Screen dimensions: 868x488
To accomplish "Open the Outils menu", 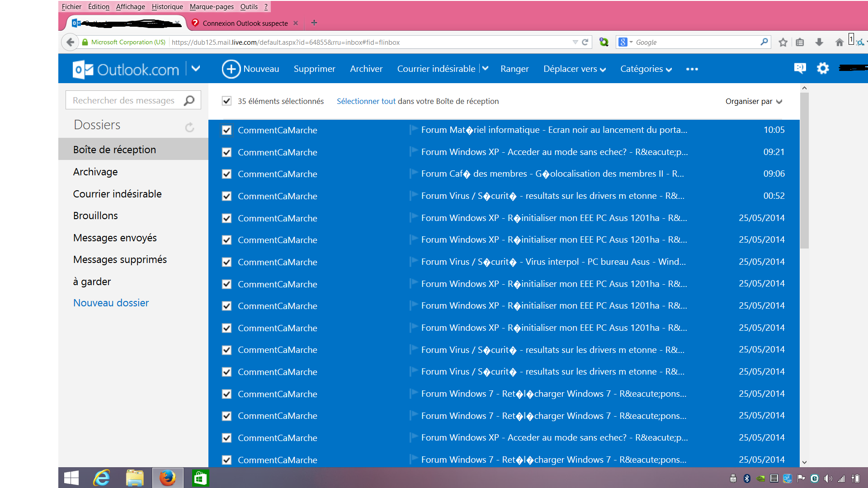I will (x=249, y=6).
